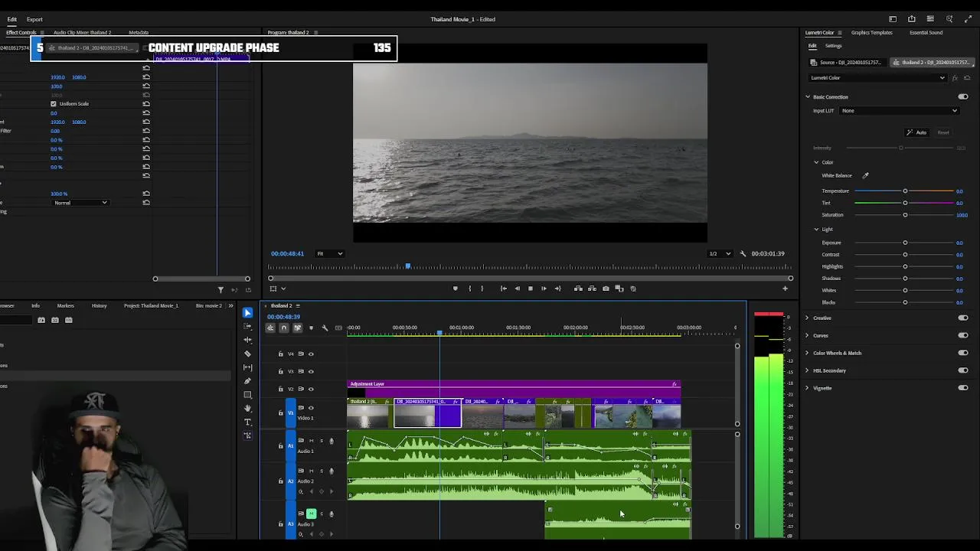Open the Metadata tab

139,33
